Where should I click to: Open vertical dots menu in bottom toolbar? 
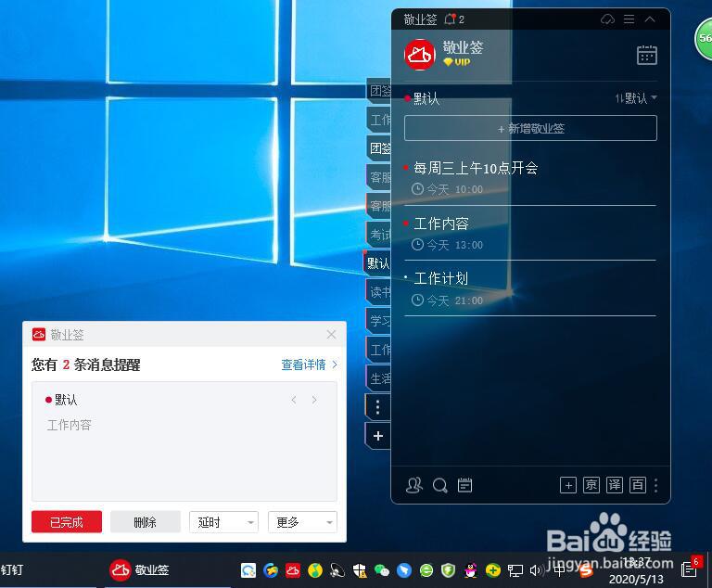point(655,485)
